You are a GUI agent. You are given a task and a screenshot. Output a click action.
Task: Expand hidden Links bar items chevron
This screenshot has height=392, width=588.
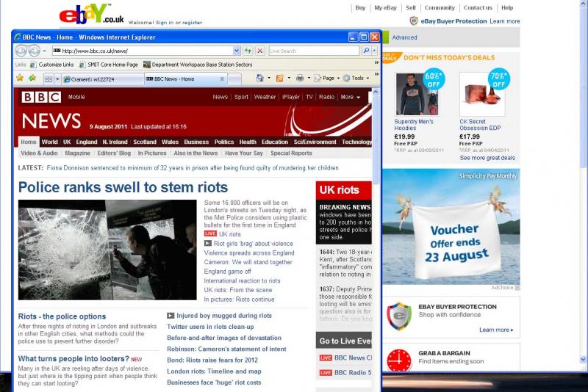376,63
